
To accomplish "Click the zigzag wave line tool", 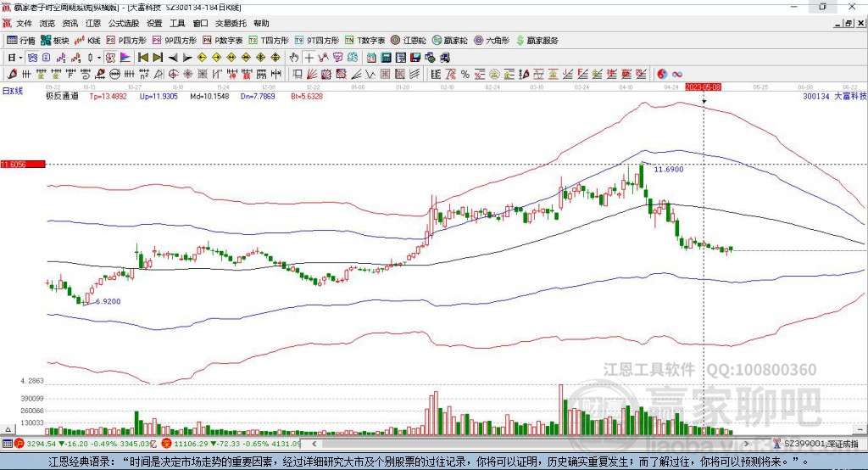I will click(x=370, y=75).
